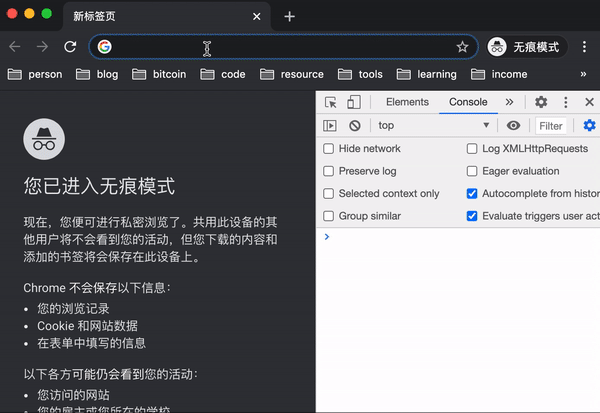This screenshot has width=600, height=413.
Task: Bookmark this page with the star icon
Action: pos(462,47)
